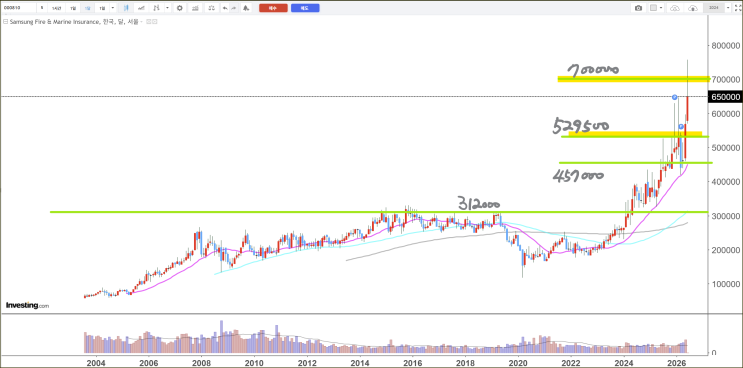Redo the chart action
Image resolution: width=743 pixels, height=368 pixels.
pyautogui.click(x=234, y=8)
